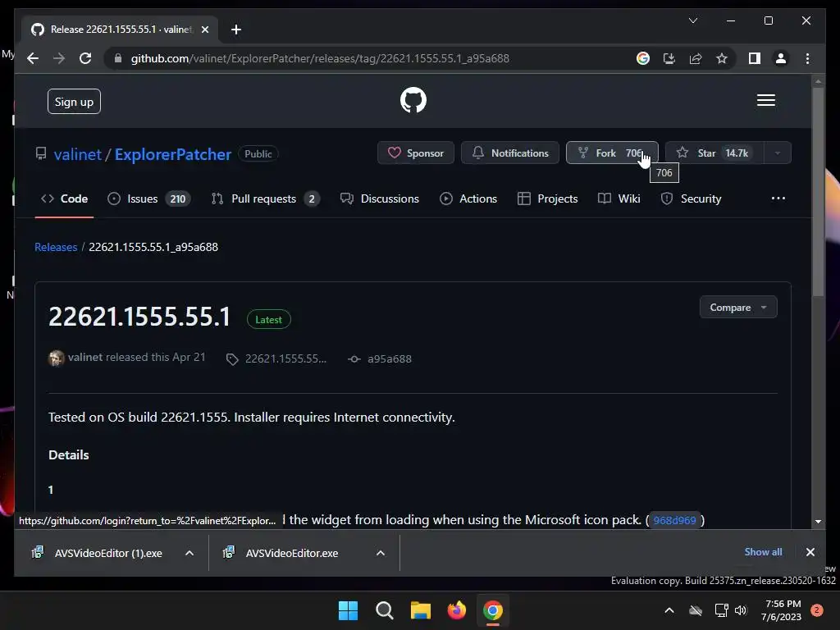Open the hamburger navigation menu
This screenshot has height=630, width=840.
point(765,100)
